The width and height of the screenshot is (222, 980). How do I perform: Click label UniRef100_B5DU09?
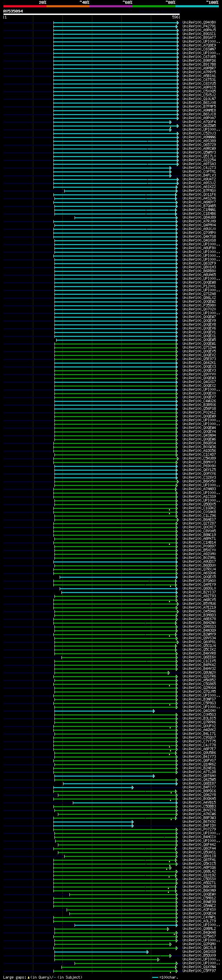click(x=199, y=955)
